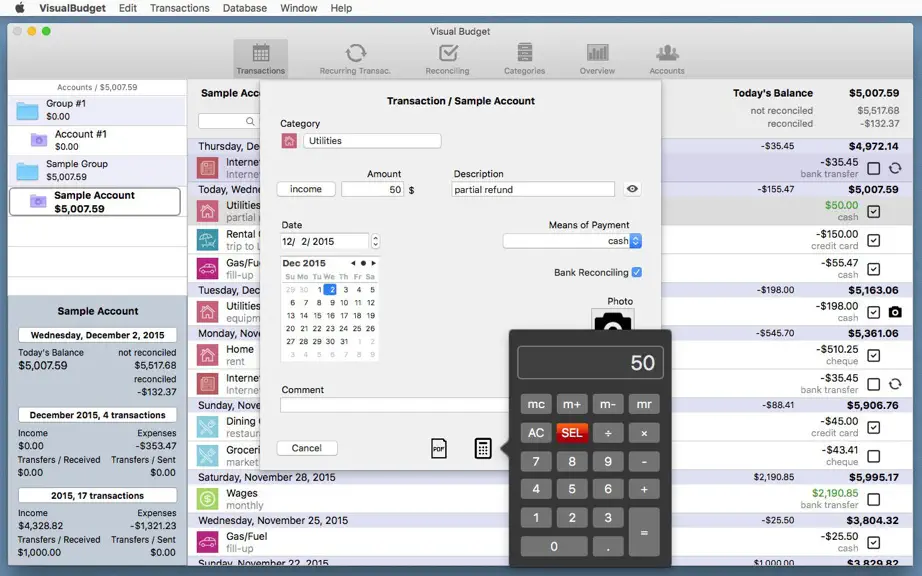The width and height of the screenshot is (922, 576).
Task: Click the income toggle button
Action: click(306, 189)
